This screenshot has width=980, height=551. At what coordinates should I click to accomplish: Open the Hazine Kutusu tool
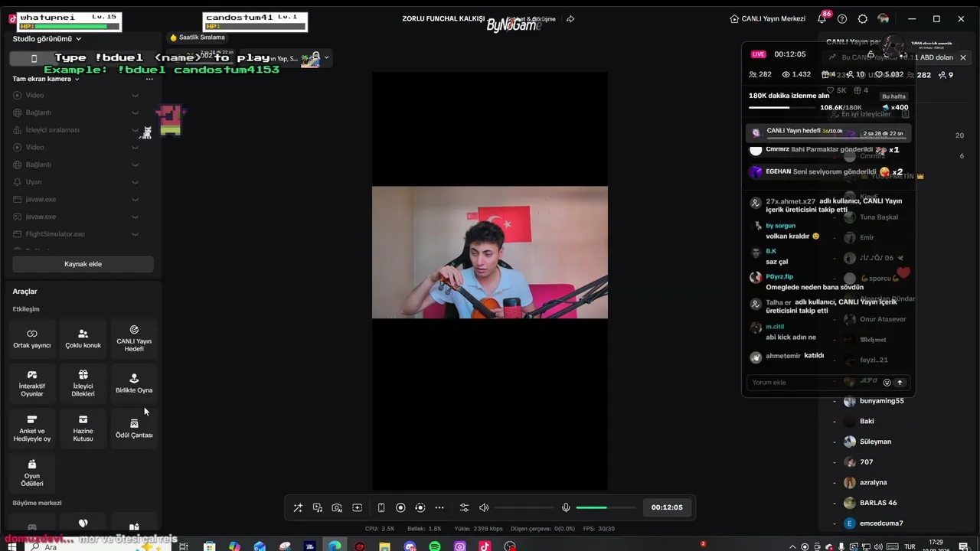click(x=83, y=429)
